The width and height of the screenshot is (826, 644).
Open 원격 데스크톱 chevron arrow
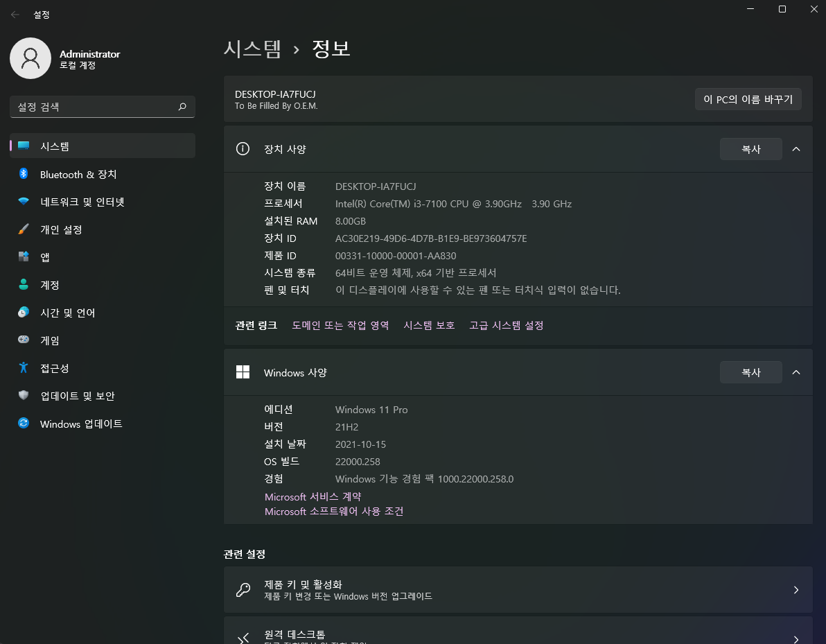tap(796, 639)
